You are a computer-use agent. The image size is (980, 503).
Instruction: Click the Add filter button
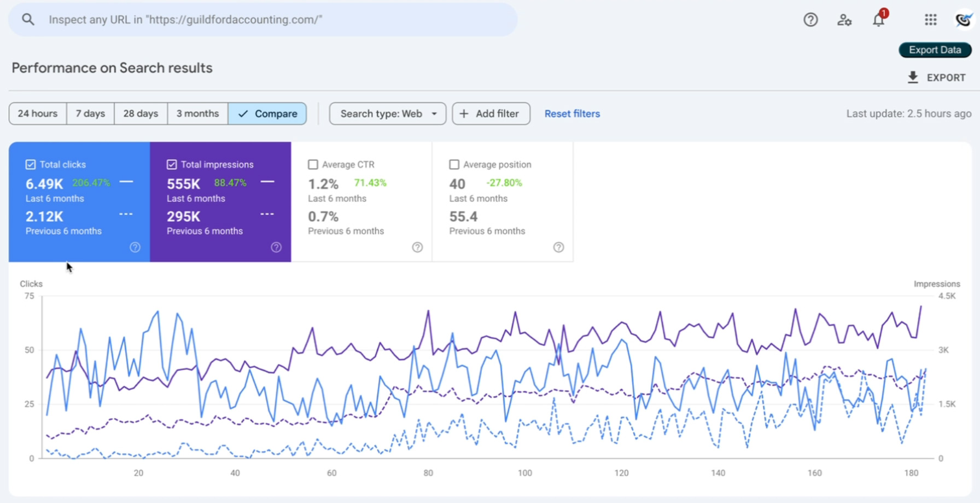[x=491, y=113]
